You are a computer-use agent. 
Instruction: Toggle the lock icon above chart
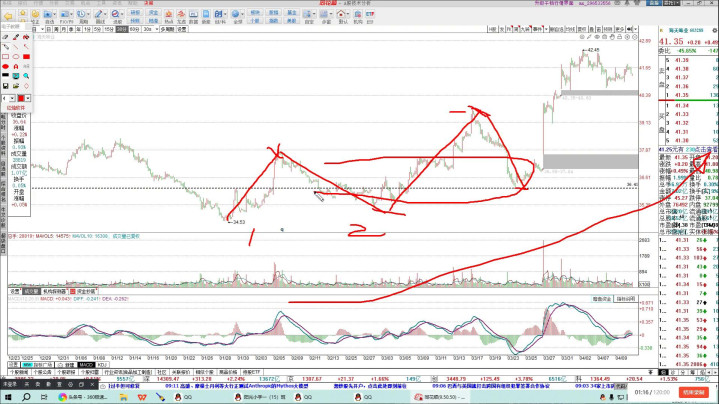[x=619, y=37]
